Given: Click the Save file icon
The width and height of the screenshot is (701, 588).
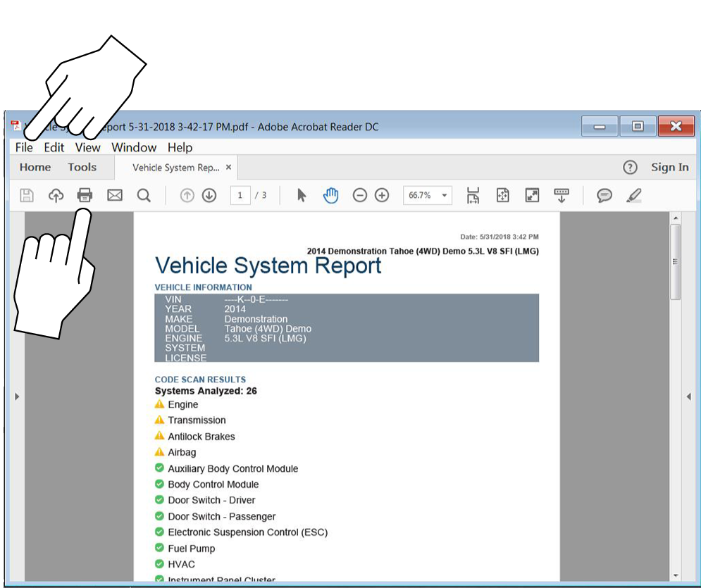Looking at the screenshot, I should [27, 195].
